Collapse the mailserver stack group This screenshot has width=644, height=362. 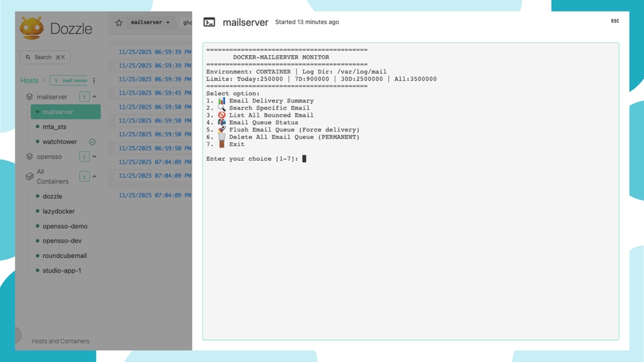point(95,97)
